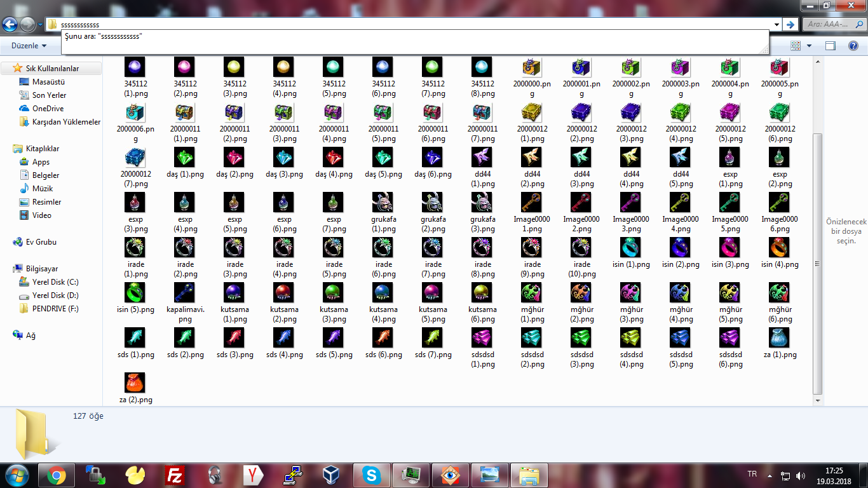Viewport: 868px width, 488px height.
Task: Select the sdsdsd (1).png pink bars icon
Action: 482,337
